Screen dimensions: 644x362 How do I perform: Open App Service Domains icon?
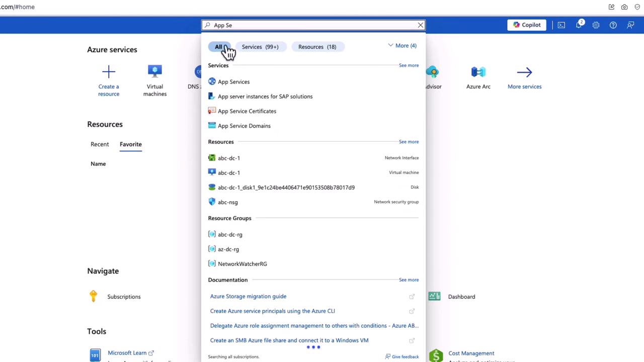[212, 126]
